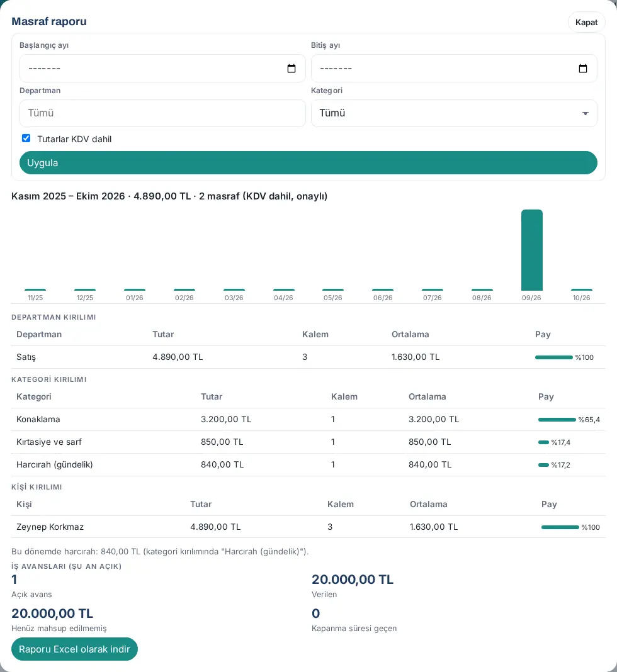Click the 11/25 month label
Viewport: 617px width, 672px height.
35,298
